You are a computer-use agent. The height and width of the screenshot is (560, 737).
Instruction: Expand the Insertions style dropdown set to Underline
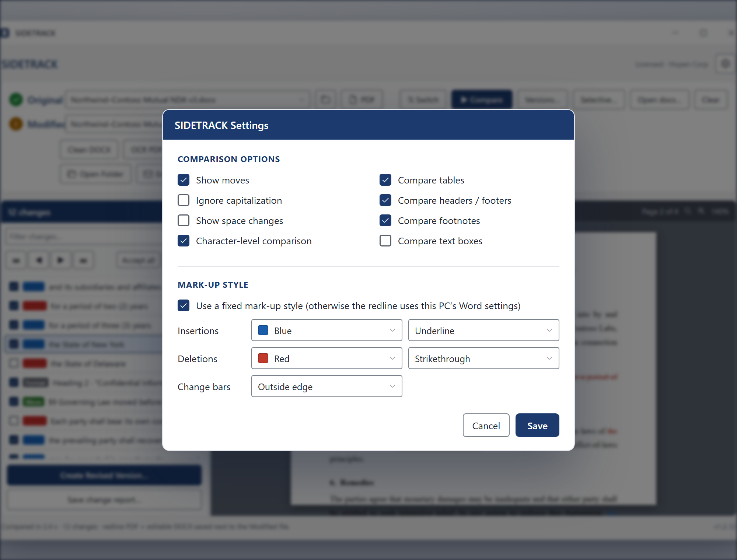483,330
